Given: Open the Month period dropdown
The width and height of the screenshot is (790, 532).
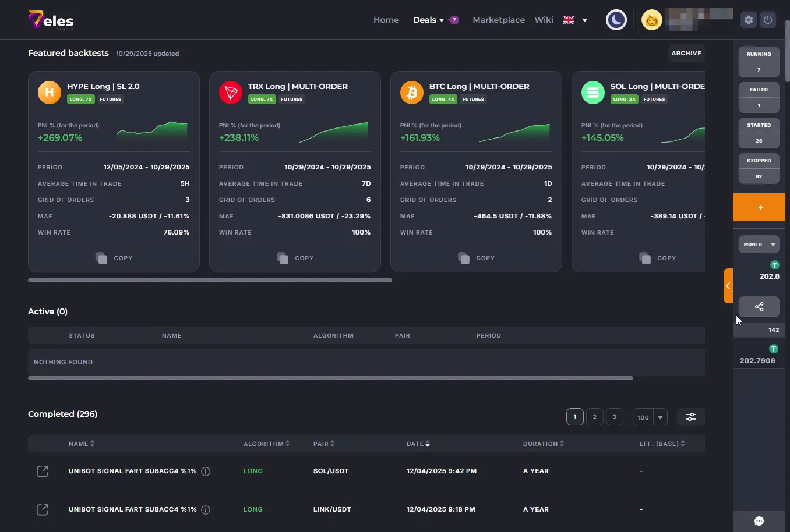Looking at the screenshot, I should (759, 244).
